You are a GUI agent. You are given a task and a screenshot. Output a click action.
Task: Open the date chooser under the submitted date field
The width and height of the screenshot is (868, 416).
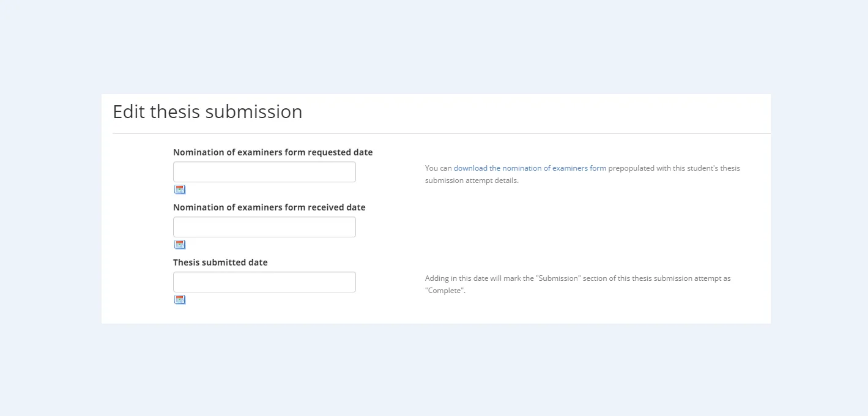180,299
